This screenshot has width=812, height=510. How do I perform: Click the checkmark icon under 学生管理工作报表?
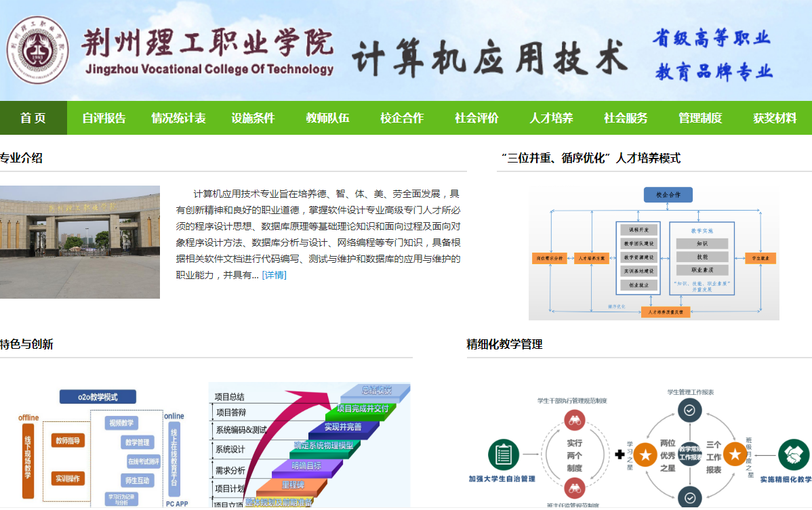689,410
